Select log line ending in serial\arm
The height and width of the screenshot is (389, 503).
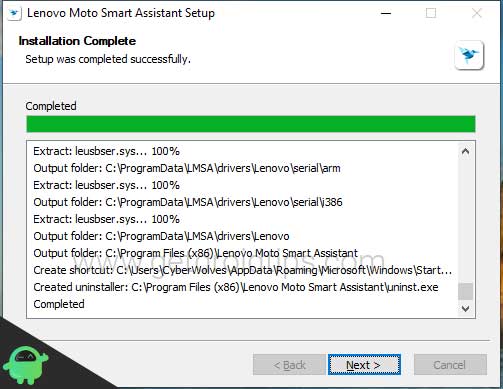(x=187, y=168)
